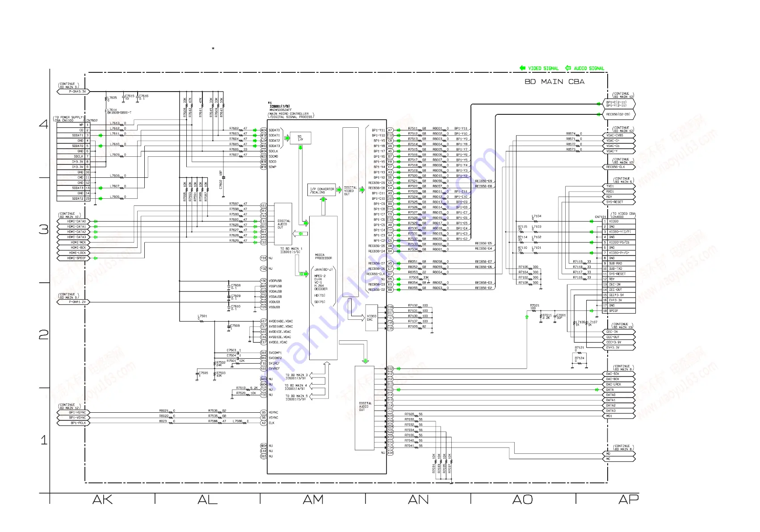
Task: Click the HDMI-LRCK signal tag
Action: [x=74, y=253]
